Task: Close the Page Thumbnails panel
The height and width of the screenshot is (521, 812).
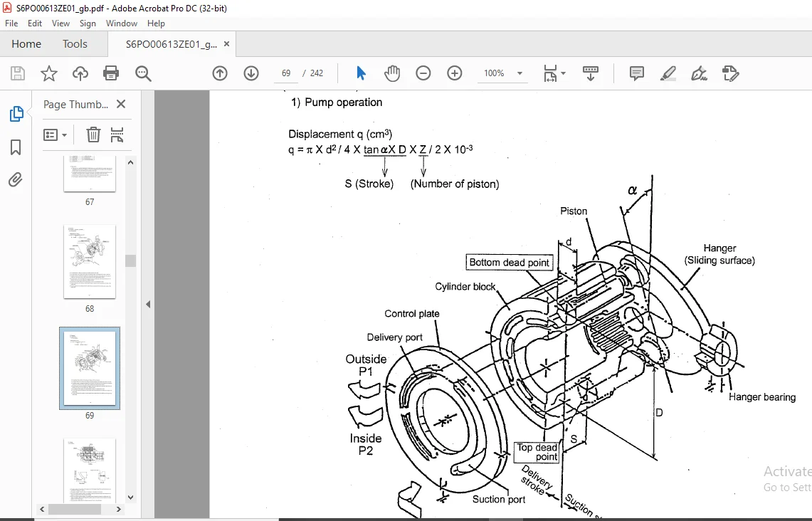Action: [x=121, y=104]
